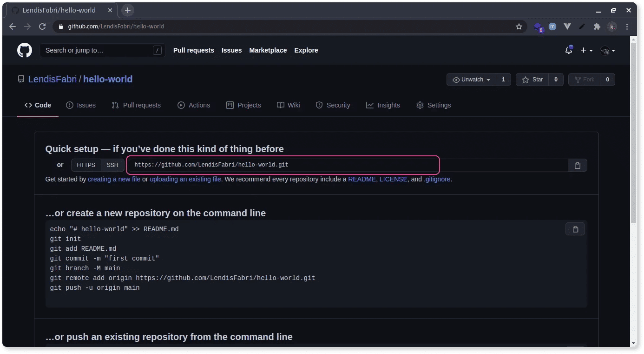Viewport: 644px width, 354px height.
Task: Click the GitHub Octocat logo
Action: point(25,50)
